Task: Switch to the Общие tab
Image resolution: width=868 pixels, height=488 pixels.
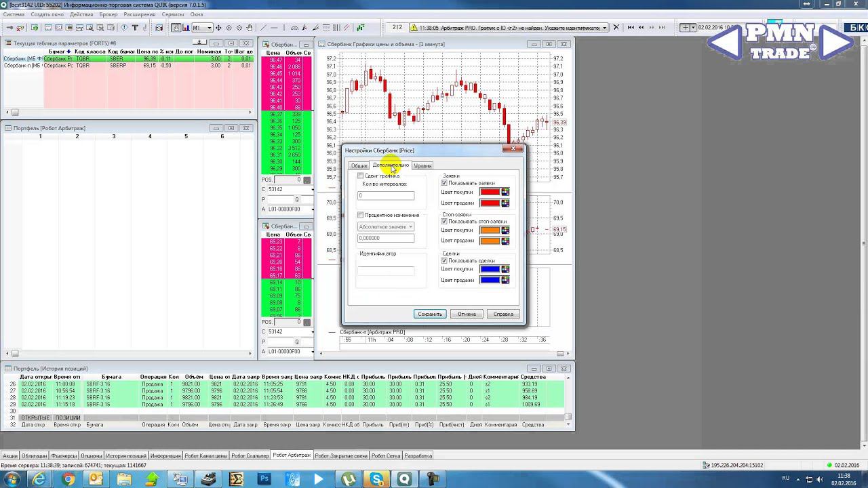Action: click(359, 166)
